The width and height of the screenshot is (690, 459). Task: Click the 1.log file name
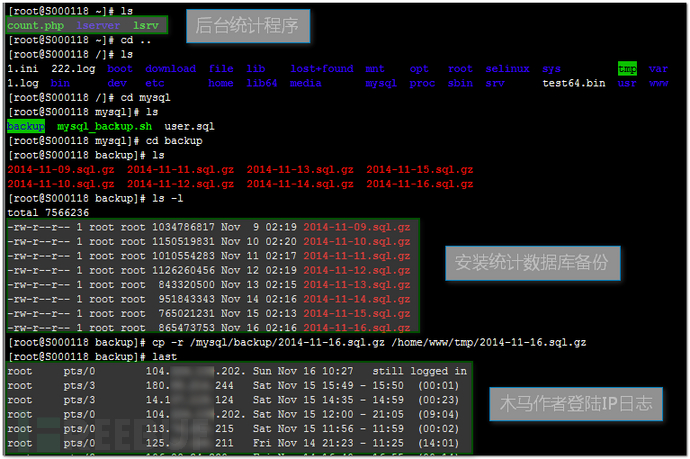tap(23, 83)
